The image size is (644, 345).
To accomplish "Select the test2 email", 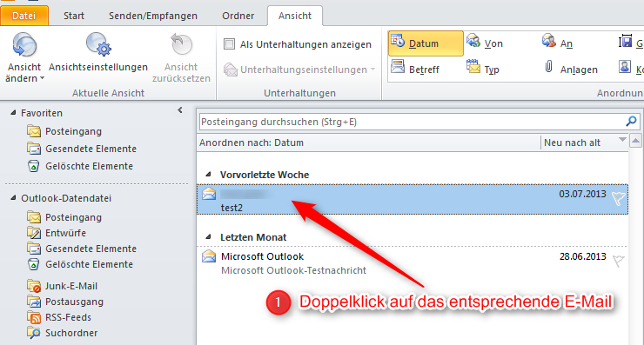I will (413, 199).
